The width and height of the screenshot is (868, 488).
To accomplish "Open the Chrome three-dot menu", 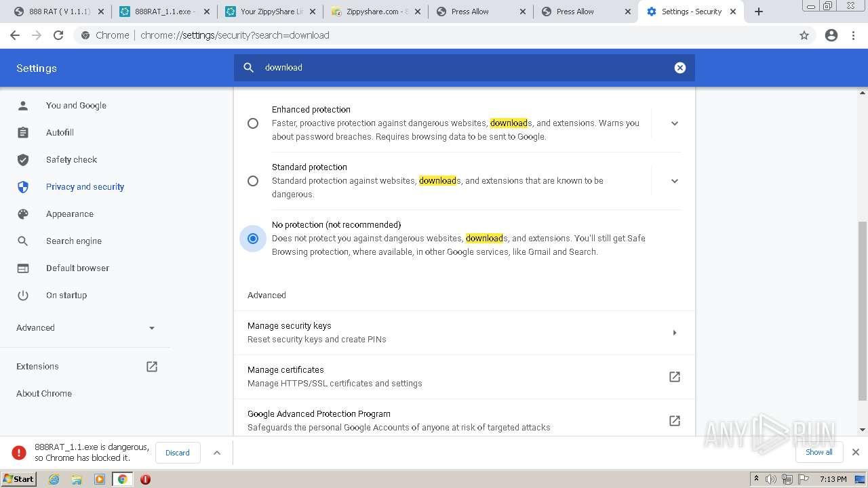I will pos(854,35).
